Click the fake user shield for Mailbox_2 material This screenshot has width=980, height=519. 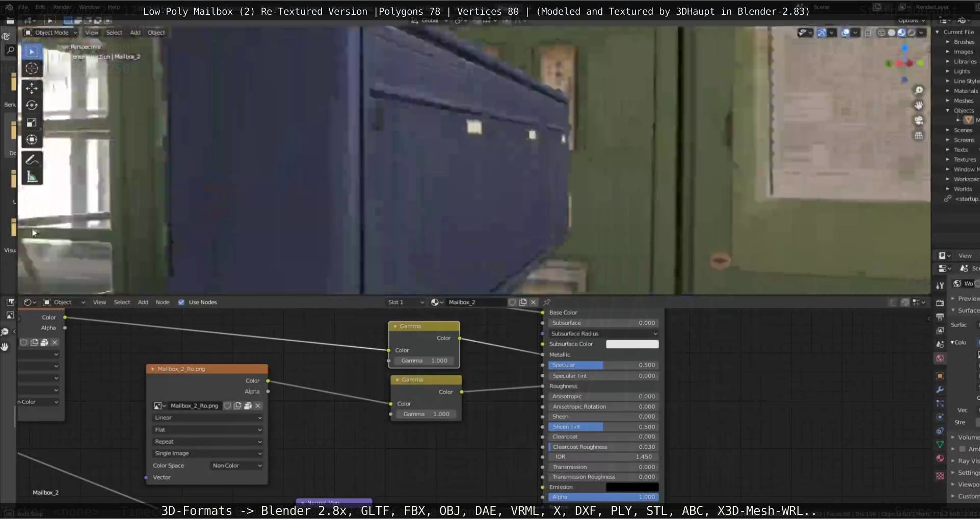click(512, 302)
